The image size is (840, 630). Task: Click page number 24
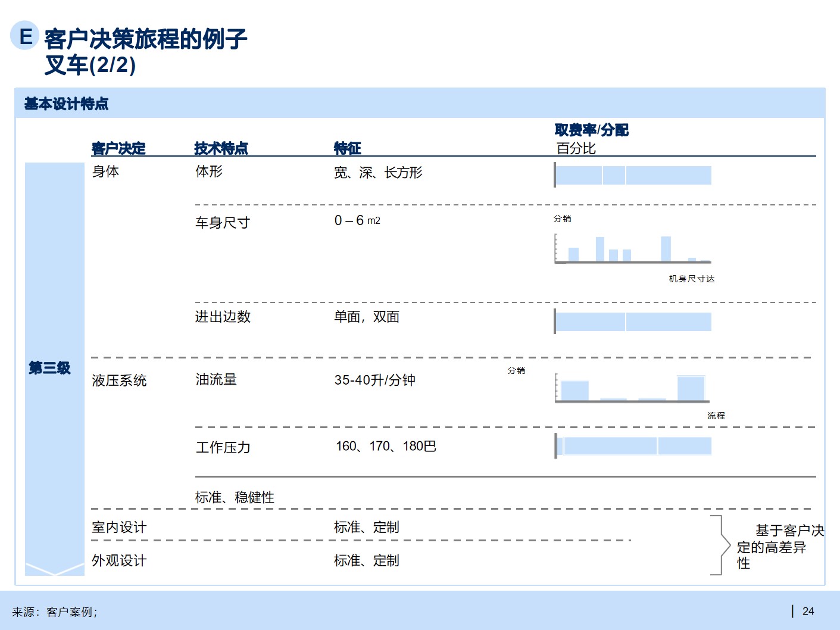click(x=808, y=611)
